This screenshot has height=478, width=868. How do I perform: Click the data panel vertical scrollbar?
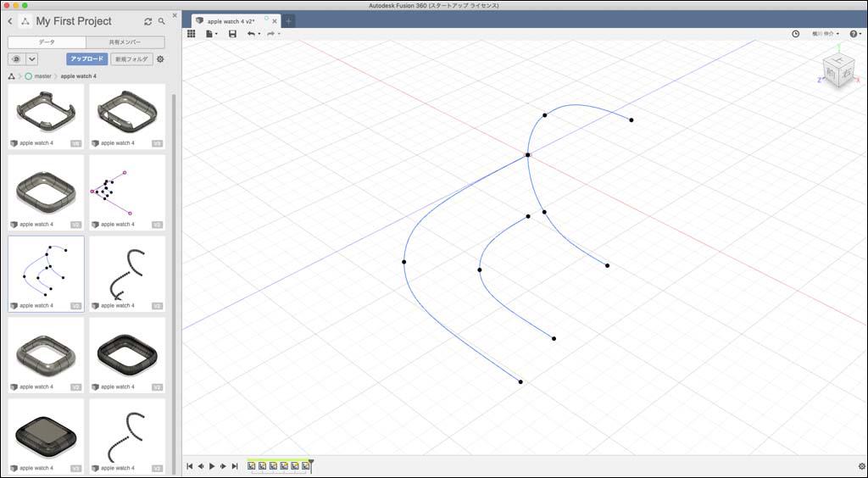tap(175, 283)
